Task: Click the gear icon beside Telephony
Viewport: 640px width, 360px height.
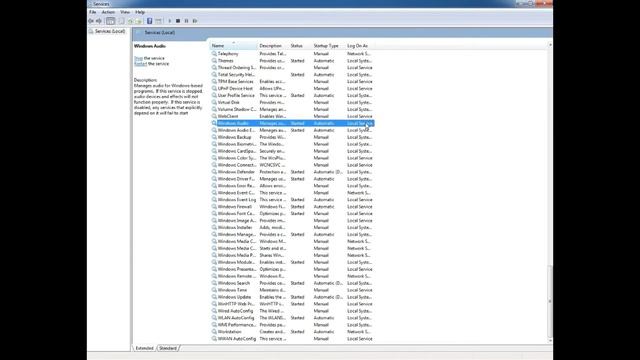Action: [214, 53]
